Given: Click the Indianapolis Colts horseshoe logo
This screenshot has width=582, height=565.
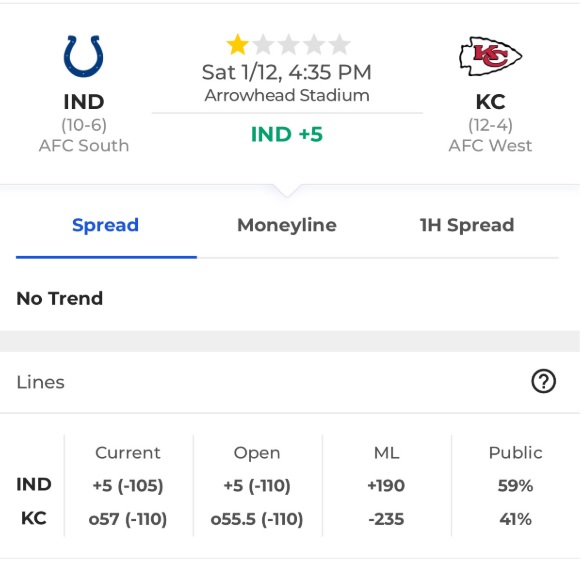Looking at the screenshot, I should click(84, 56).
